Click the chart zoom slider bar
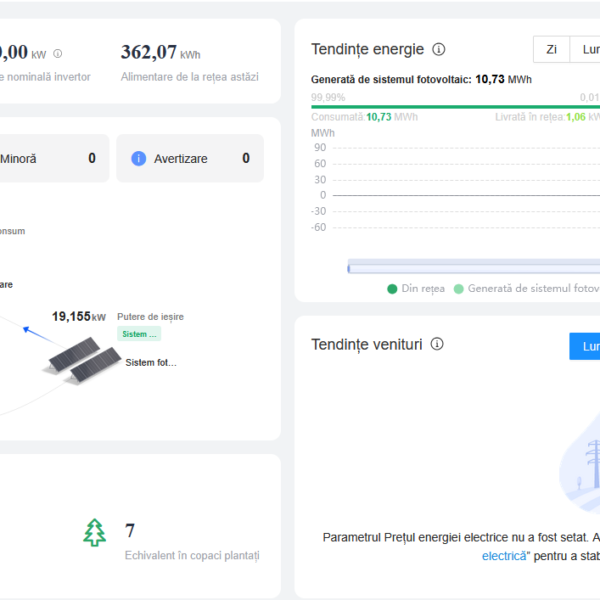The image size is (600, 600). point(470,267)
